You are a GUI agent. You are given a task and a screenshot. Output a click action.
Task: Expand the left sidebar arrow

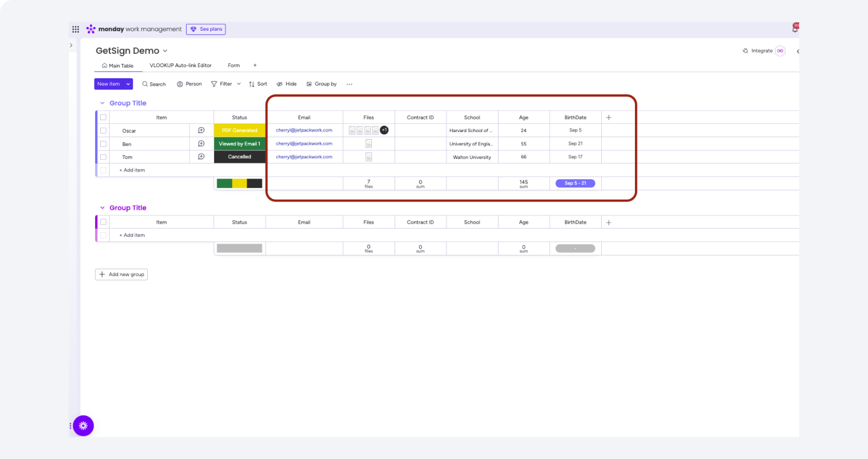[71, 45]
